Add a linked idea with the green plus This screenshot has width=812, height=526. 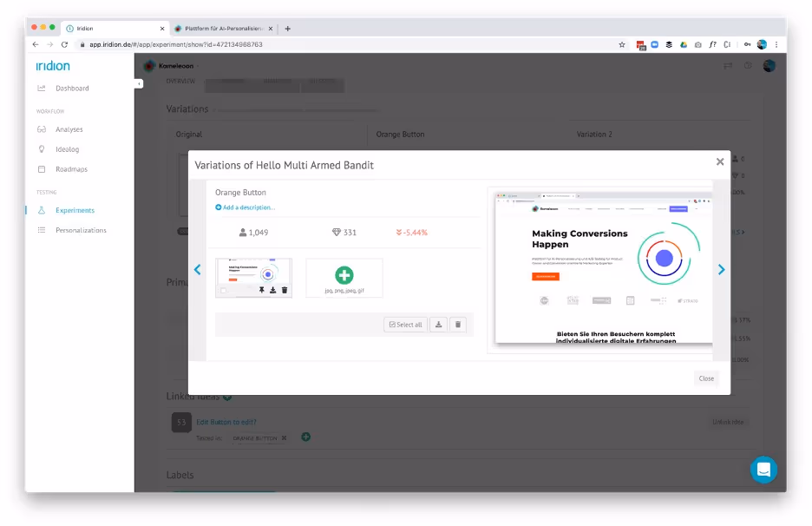point(226,397)
